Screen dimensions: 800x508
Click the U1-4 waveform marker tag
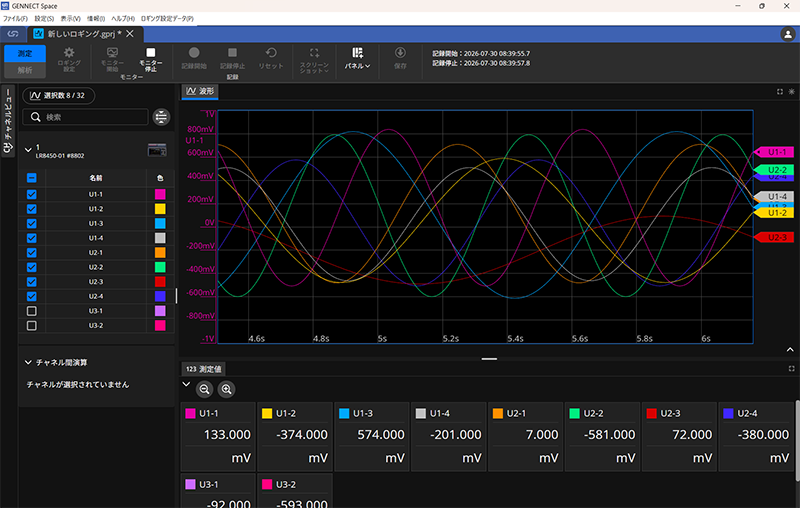pyautogui.click(x=773, y=196)
